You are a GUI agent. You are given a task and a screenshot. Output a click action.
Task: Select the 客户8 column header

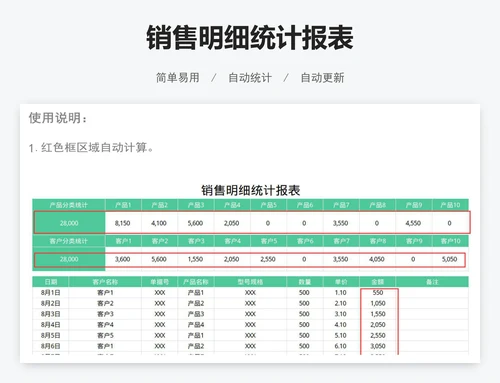pyautogui.click(x=377, y=241)
